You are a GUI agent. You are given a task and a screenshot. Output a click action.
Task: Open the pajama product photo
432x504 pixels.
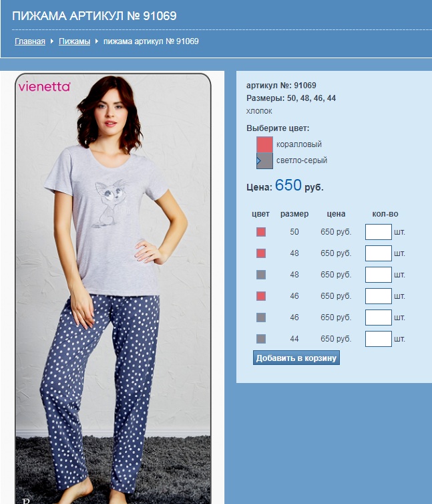click(x=113, y=289)
